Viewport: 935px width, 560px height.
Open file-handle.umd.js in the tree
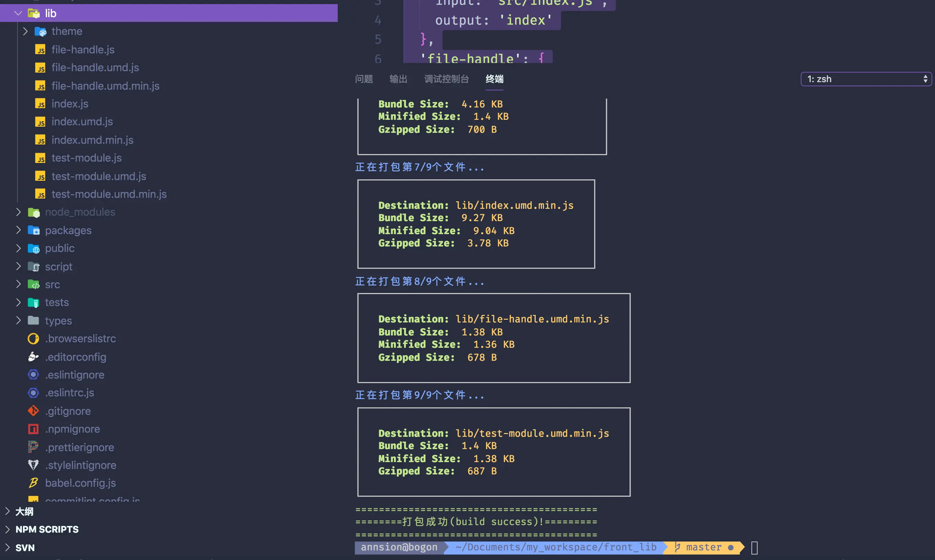pos(95,67)
